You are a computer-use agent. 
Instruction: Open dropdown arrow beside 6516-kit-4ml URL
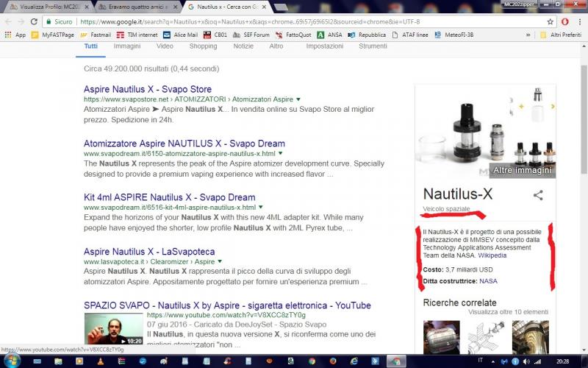(261, 208)
